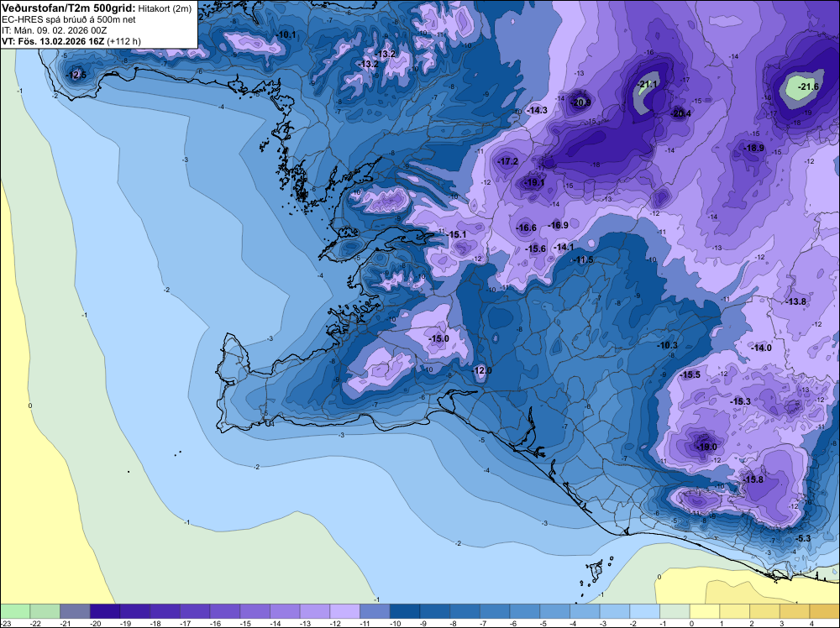Image resolution: width=840 pixels, height=628 pixels.
Task: Click the -11.5 temperature label
Action: (x=584, y=259)
